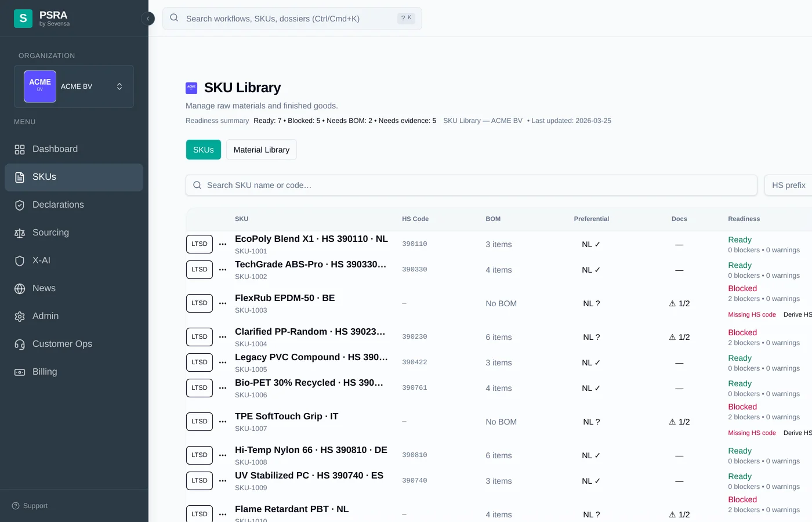Toggle the LTSD badge on SKU-1002
The image size is (812, 522).
(199, 269)
